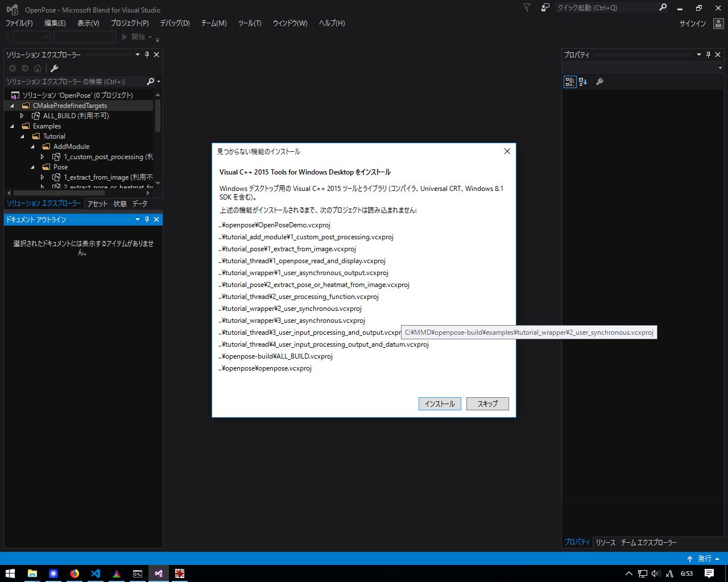Click the スキップ button in the dialog
This screenshot has height=582, width=728.
487,404
